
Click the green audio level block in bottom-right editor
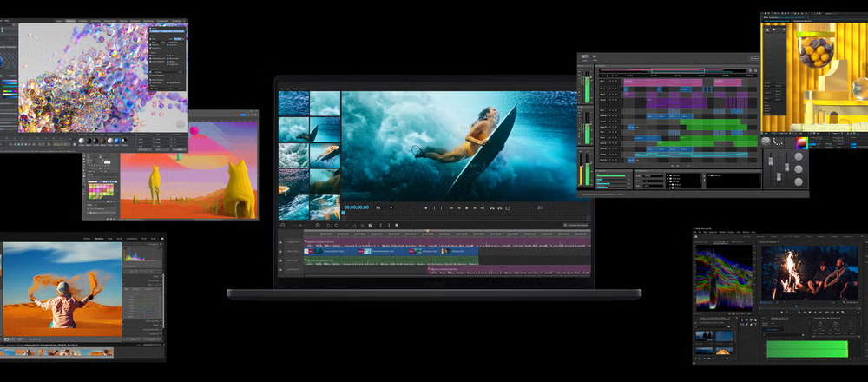coord(807,349)
